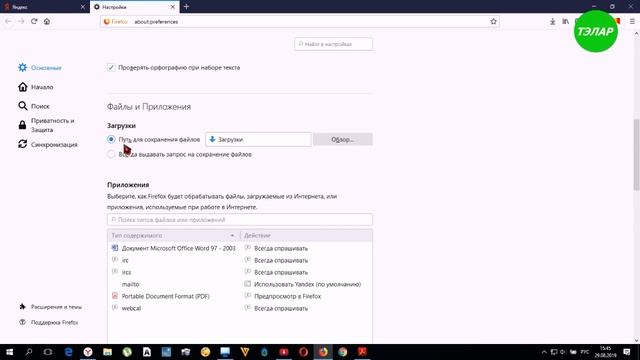
Task: Focus the Найти в настройках search field
Action: pyautogui.click(x=333, y=44)
